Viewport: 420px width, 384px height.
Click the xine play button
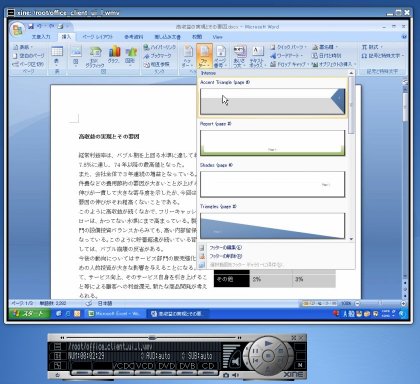268,343
